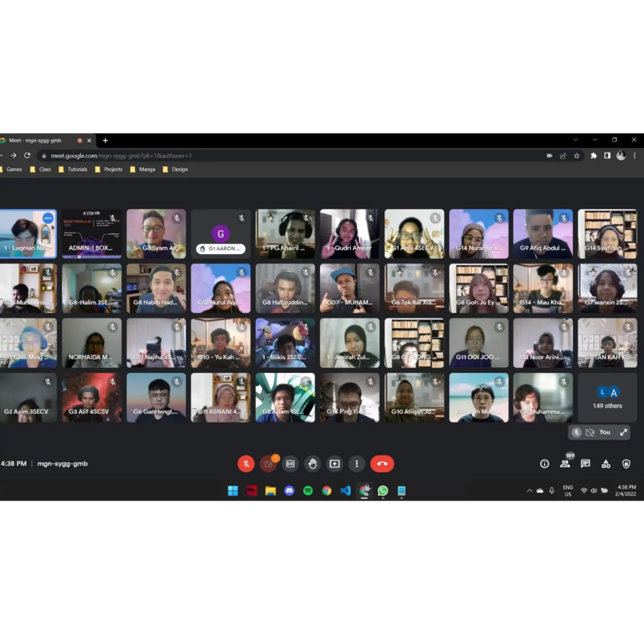Bookmark this page with the star icon
The height and width of the screenshot is (644, 644).
577,155
